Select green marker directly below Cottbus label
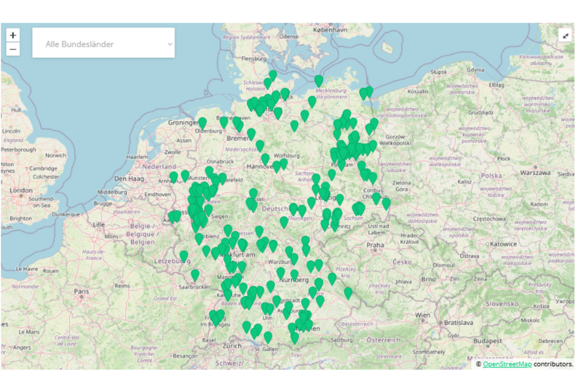576x392 pixels. pos(376,198)
